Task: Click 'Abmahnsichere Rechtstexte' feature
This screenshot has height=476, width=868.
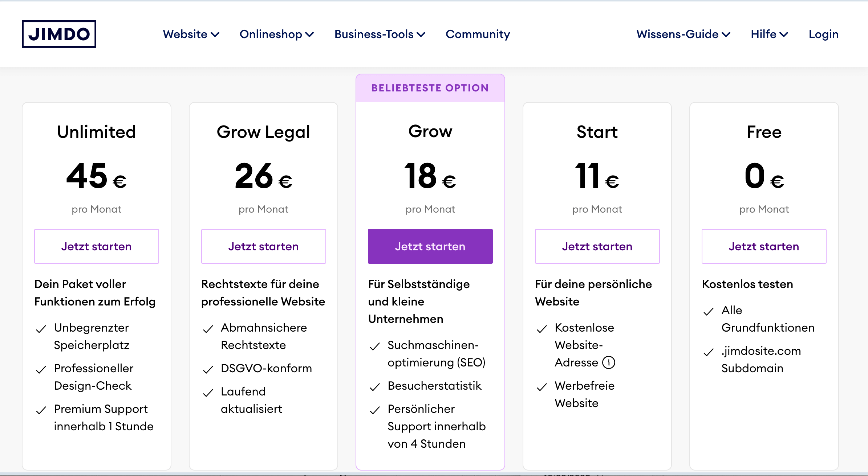Action: click(x=264, y=336)
